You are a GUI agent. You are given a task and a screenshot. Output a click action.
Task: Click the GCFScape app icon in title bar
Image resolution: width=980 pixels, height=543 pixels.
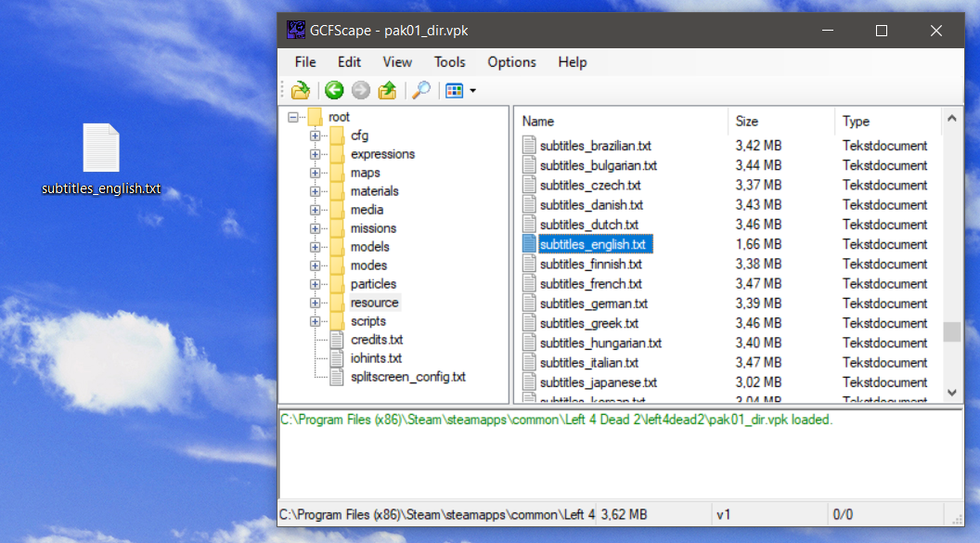(x=296, y=30)
